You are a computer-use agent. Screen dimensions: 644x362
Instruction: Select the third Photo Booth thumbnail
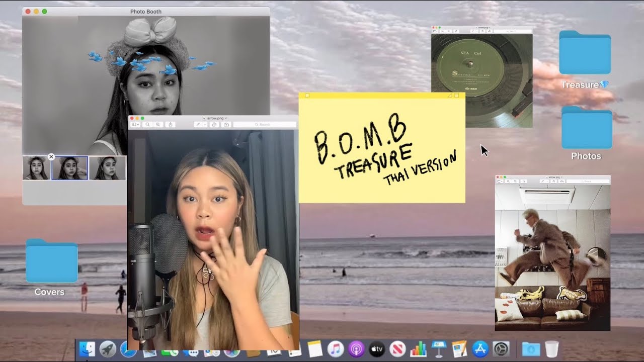coord(107,168)
